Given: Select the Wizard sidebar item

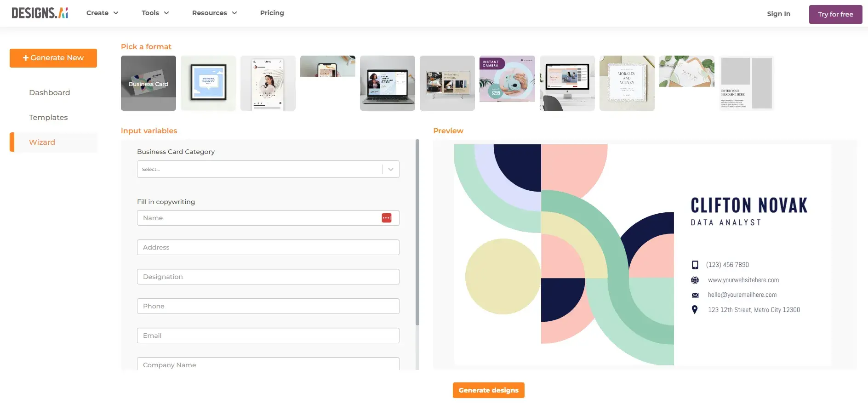Looking at the screenshot, I should pos(53,142).
